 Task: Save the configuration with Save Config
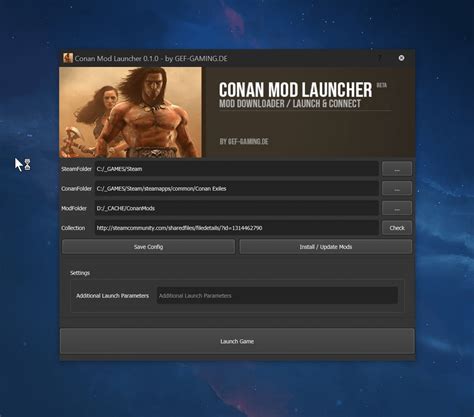tap(148, 247)
